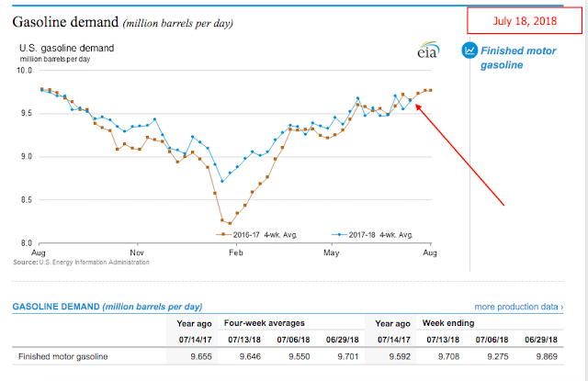Click the blue chart icon beside Finished motor gasoline
Image resolution: width=588 pixels, height=381 pixels.
(x=469, y=50)
